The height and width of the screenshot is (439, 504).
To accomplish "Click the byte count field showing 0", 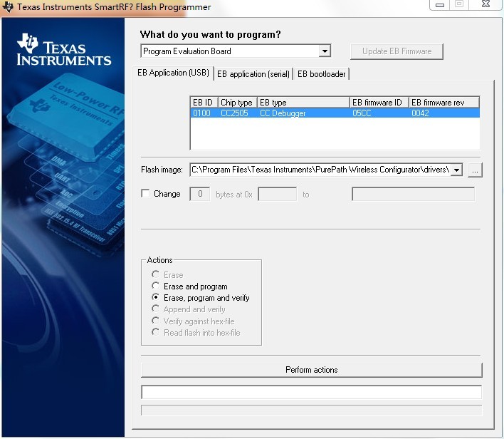I will pyautogui.click(x=199, y=194).
